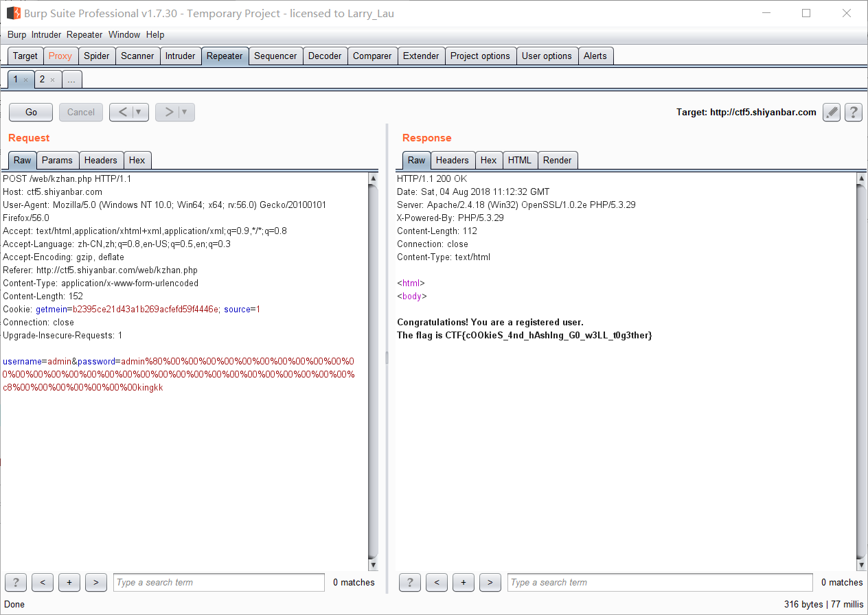The width and height of the screenshot is (868, 615).
Task: Switch to the Intruder tool tab
Action: pos(181,56)
